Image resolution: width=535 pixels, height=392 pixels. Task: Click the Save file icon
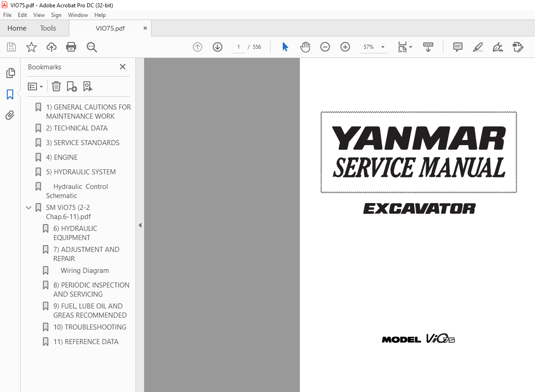coord(11,47)
